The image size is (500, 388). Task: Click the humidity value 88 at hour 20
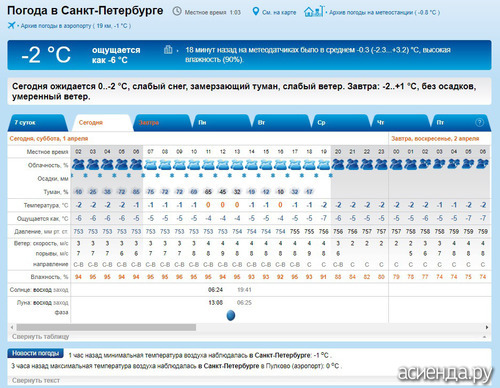tap(338, 277)
